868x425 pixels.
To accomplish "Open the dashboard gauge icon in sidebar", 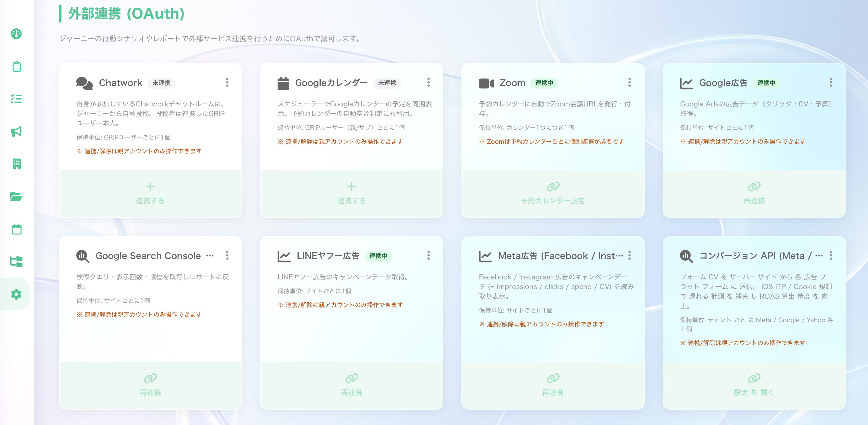I will (x=16, y=34).
